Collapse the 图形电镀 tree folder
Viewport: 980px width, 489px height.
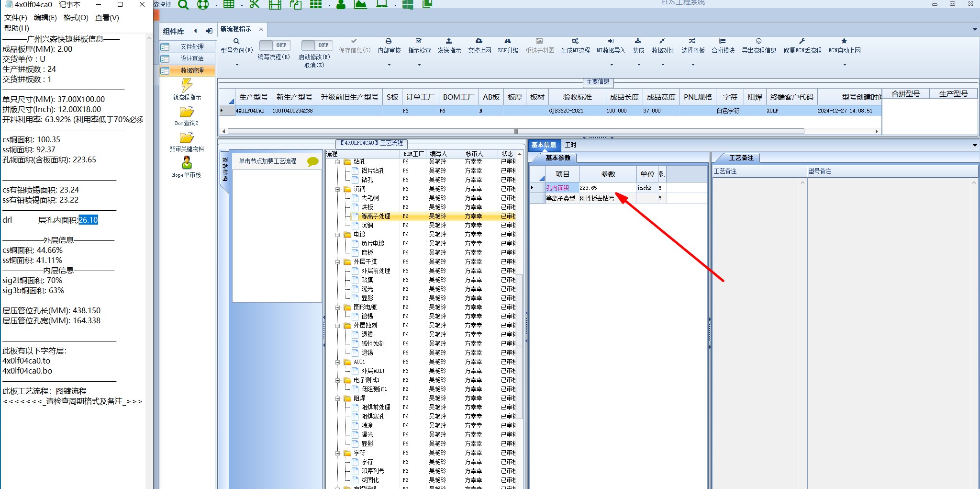click(x=338, y=307)
